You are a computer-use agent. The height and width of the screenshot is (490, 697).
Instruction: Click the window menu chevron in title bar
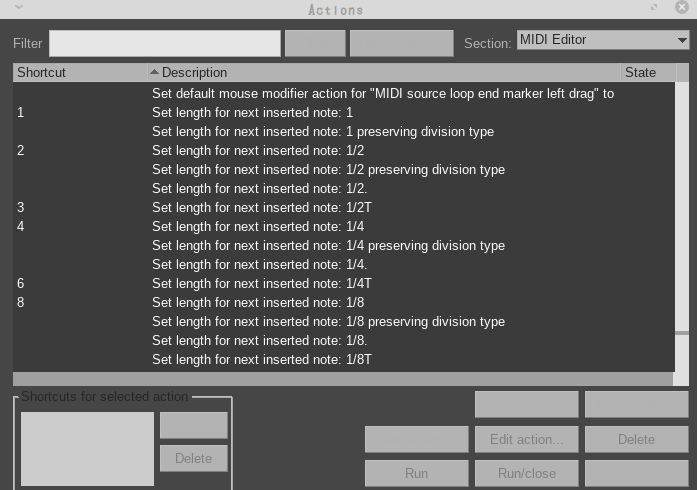click(x=19, y=8)
